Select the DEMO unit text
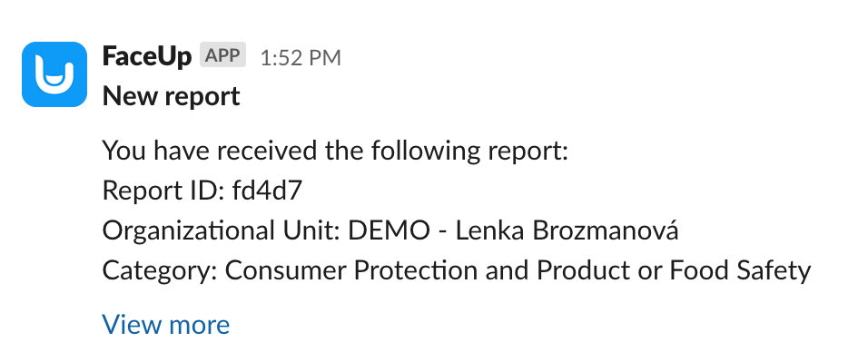The height and width of the screenshot is (362, 868). [389, 230]
